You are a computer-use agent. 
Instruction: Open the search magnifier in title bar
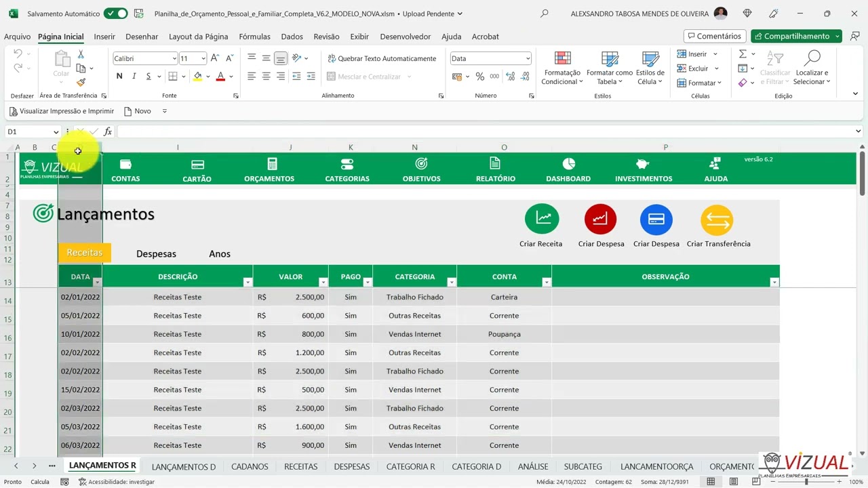click(544, 14)
